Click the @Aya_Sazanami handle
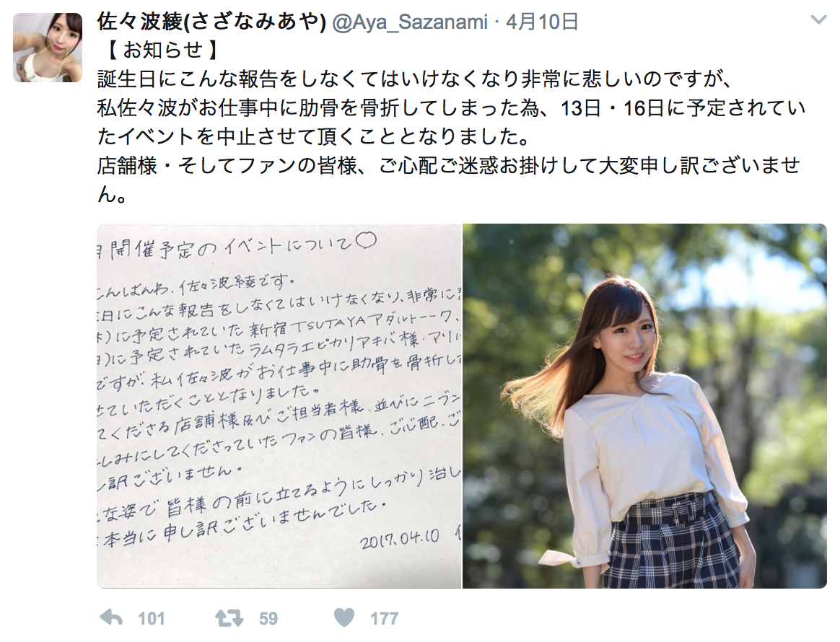 [x=410, y=22]
